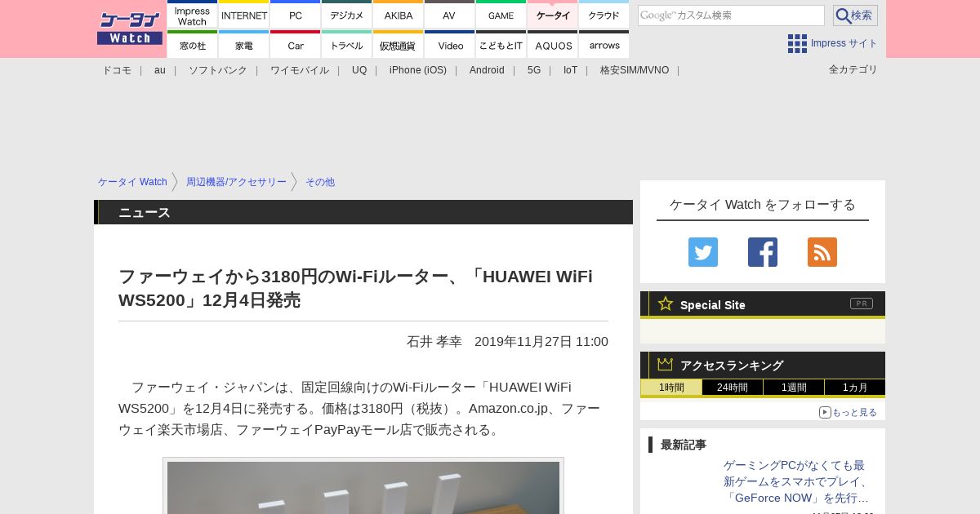Click the author name 石井 孝幸
980x514 pixels.
pyautogui.click(x=434, y=341)
